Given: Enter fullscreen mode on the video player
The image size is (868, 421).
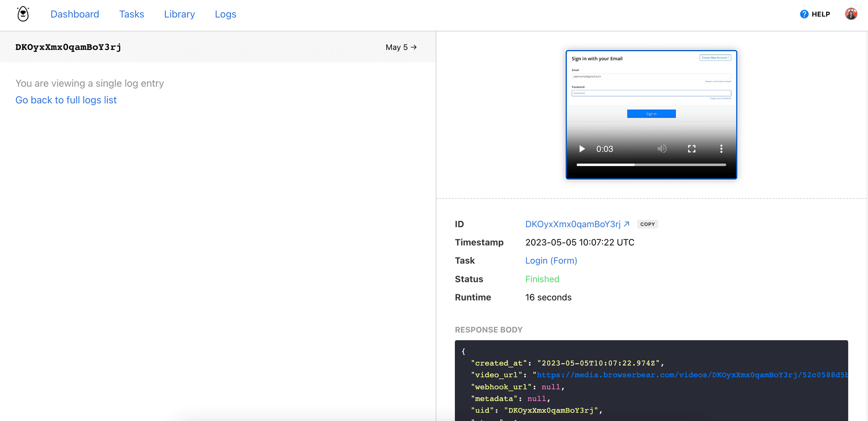Looking at the screenshot, I should tap(692, 149).
